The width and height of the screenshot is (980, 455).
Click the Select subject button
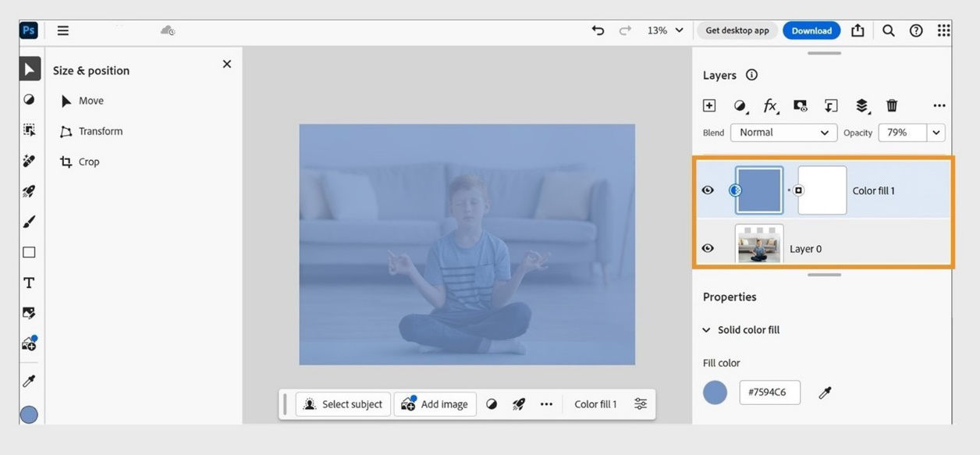click(343, 403)
